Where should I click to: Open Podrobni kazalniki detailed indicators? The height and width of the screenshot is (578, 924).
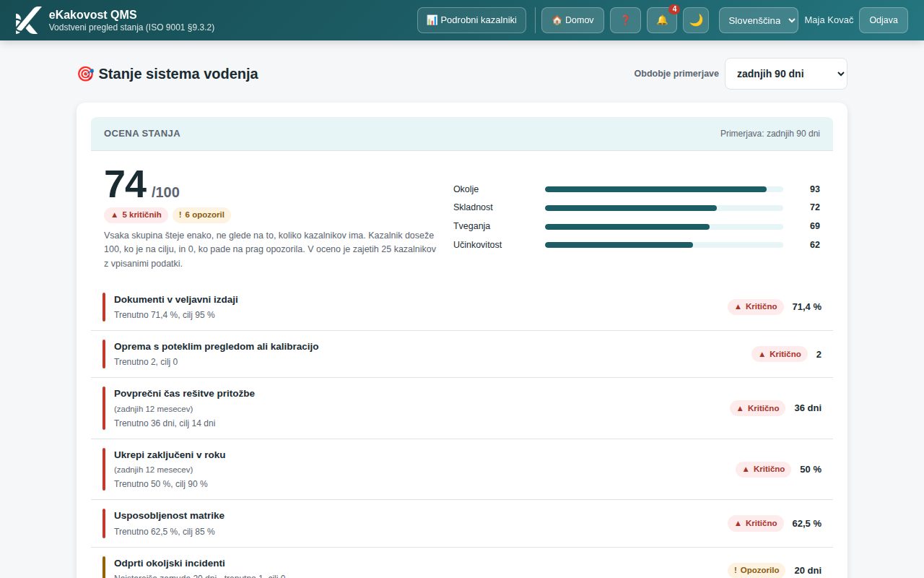click(x=471, y=20)
